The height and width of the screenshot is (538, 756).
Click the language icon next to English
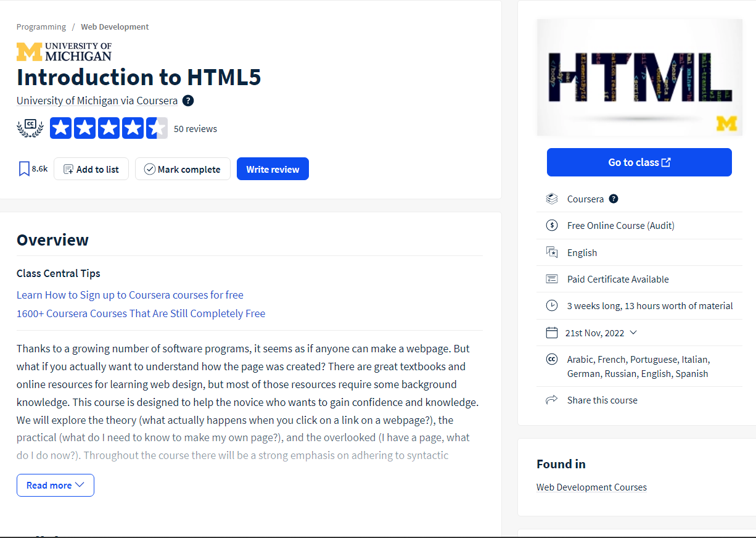coord(552,252)
